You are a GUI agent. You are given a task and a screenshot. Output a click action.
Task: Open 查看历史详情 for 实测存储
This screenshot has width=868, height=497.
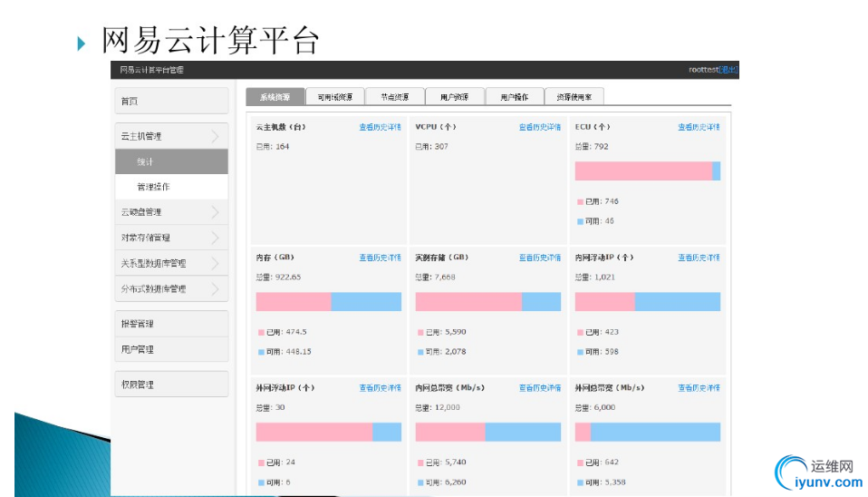click(540, 258)
